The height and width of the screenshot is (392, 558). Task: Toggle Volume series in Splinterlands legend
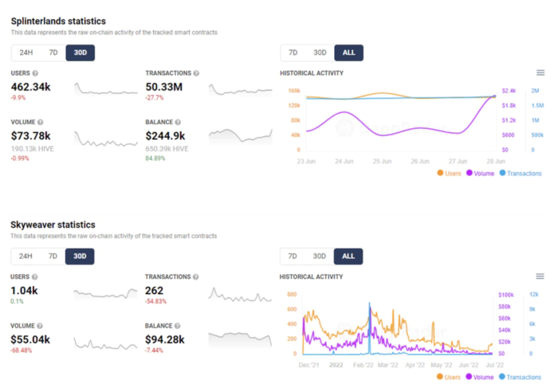[480, 173]
